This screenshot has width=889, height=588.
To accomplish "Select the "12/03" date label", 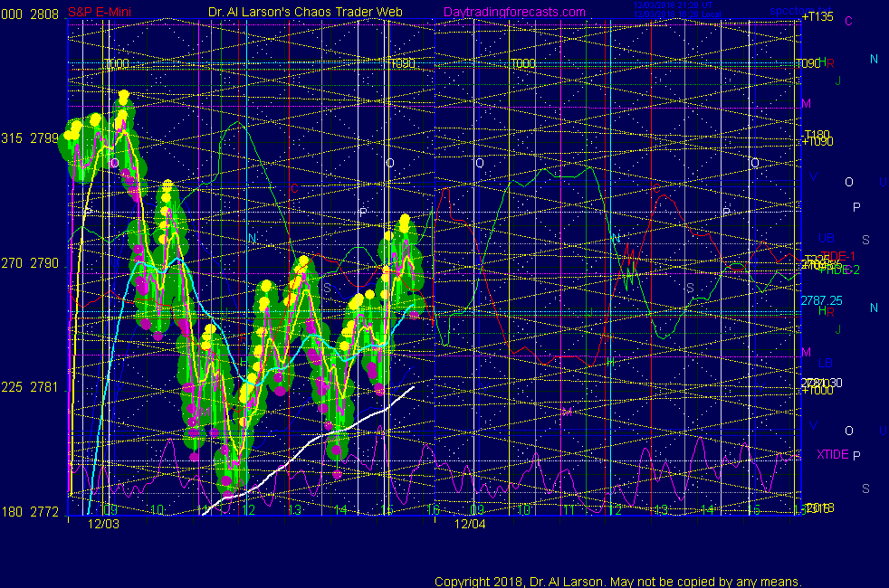I will tap(103, 524).
